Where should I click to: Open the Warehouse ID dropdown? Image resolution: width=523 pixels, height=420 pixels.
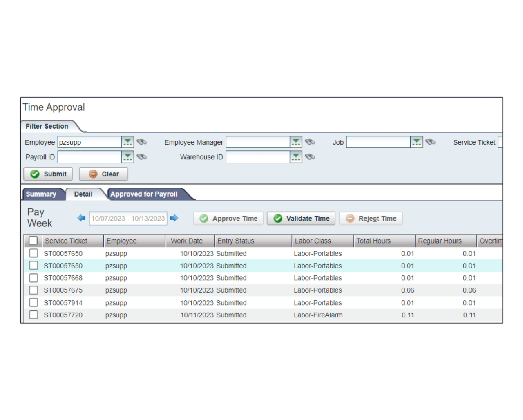click(x=296, y=157)
